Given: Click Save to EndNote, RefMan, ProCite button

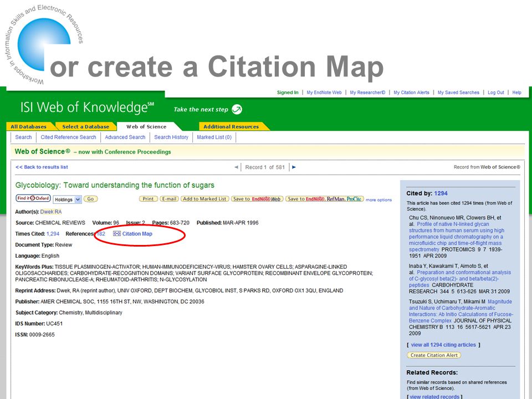Looking at the screenshot, I should pyautogui.click(x=324, y=199).
